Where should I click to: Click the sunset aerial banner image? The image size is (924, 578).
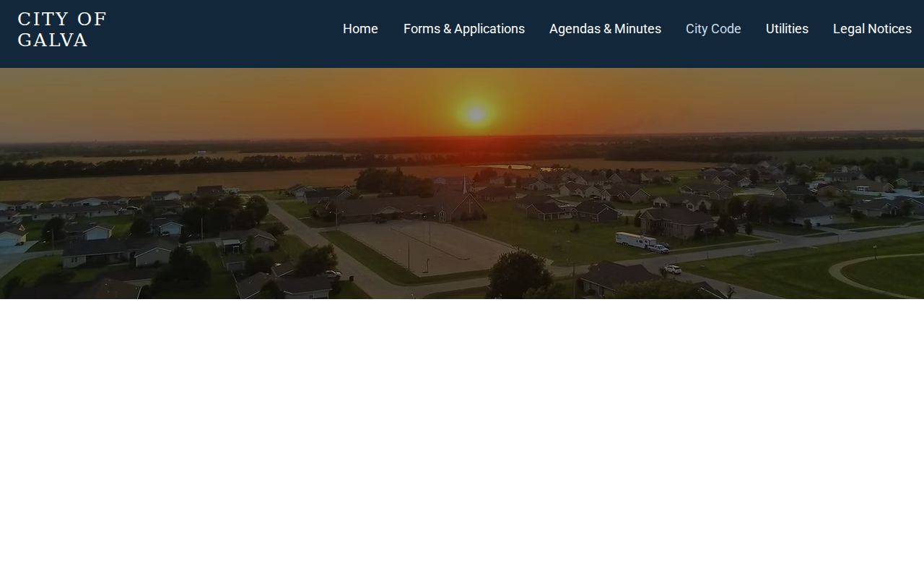(x=462, y=184)
